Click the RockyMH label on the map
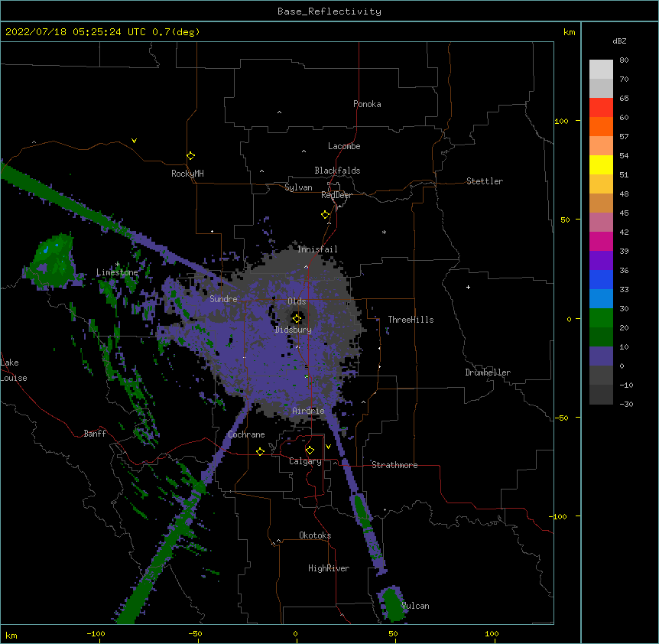659x644 pixels. coord(187,174)
